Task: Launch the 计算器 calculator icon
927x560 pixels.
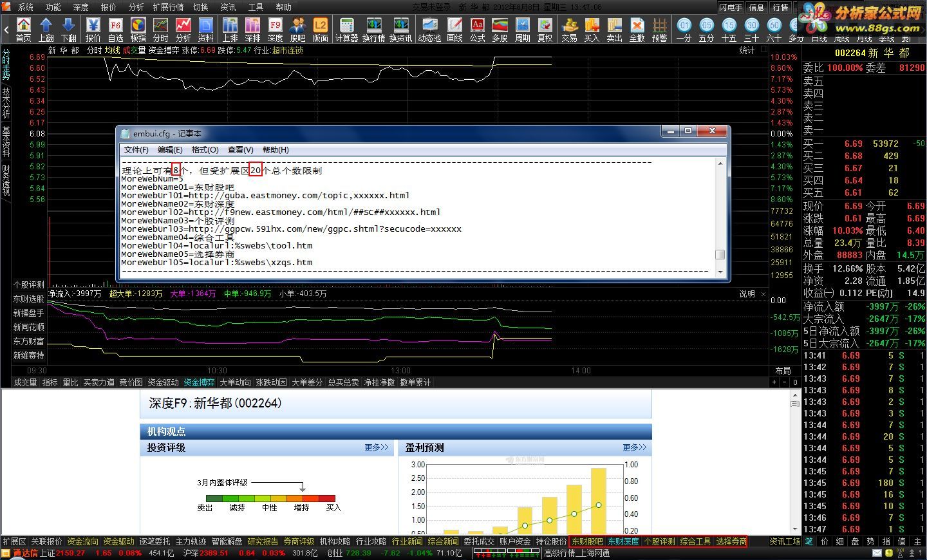Action: (346, 30)
